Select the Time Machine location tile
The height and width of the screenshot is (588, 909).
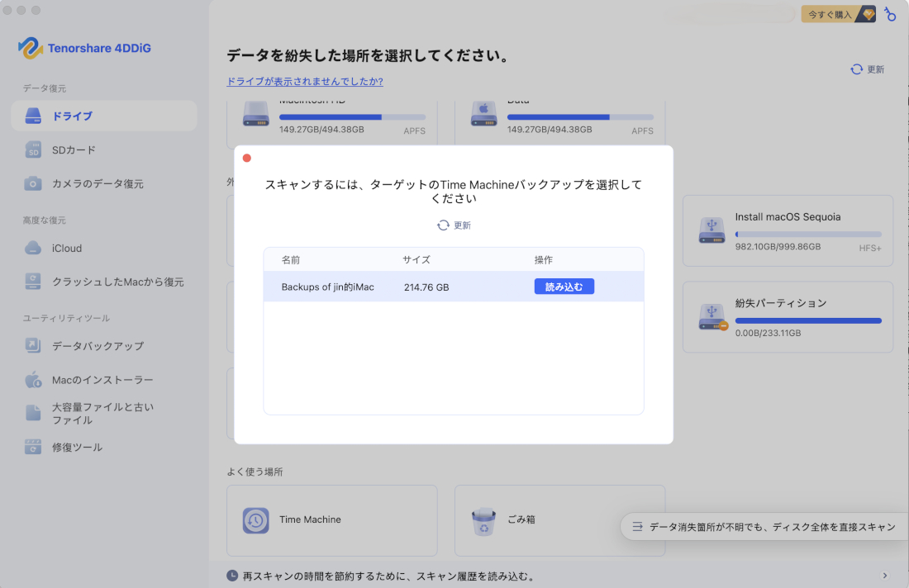point(331,520)
